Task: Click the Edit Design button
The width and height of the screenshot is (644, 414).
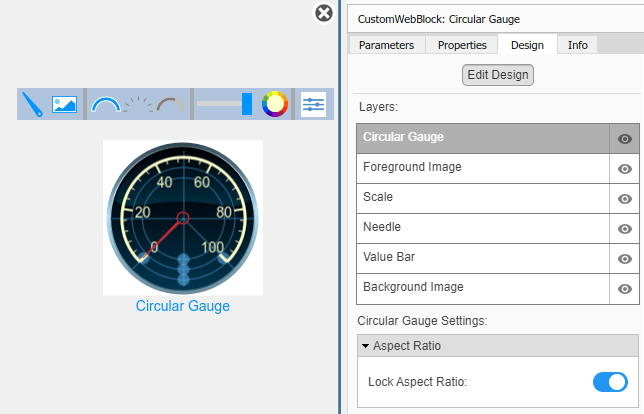Action: [x=498, y=75]
